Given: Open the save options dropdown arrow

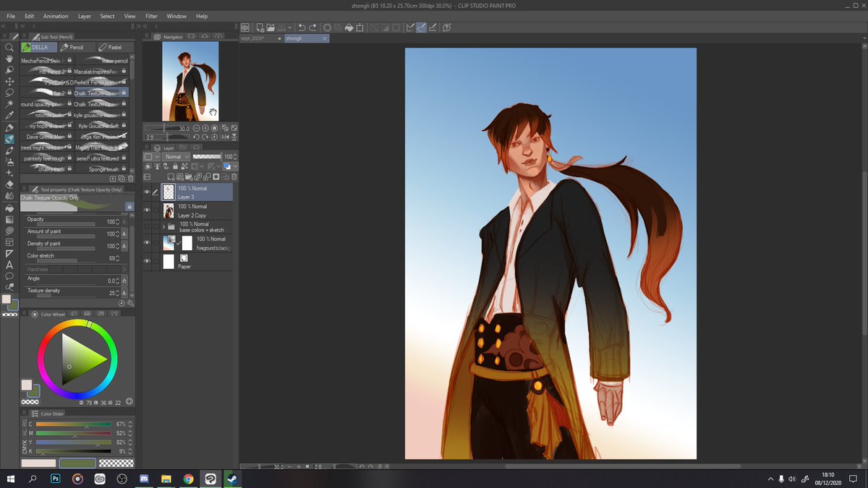Looking at the screenshot, I should 290,27.
